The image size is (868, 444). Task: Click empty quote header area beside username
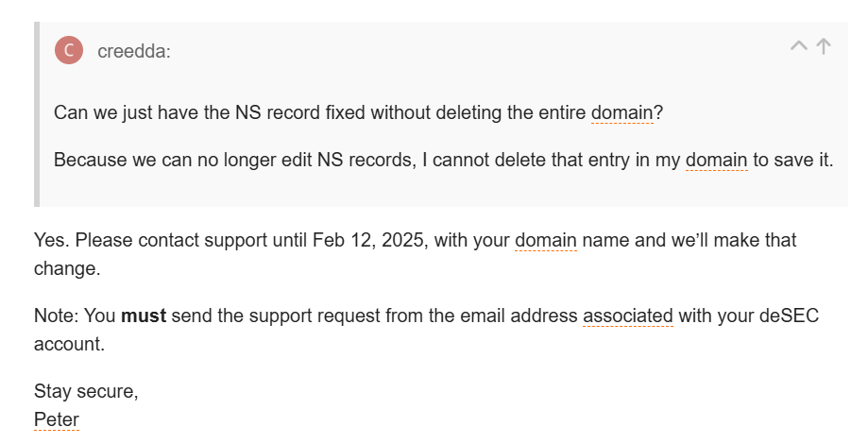(x=476, y=50)
